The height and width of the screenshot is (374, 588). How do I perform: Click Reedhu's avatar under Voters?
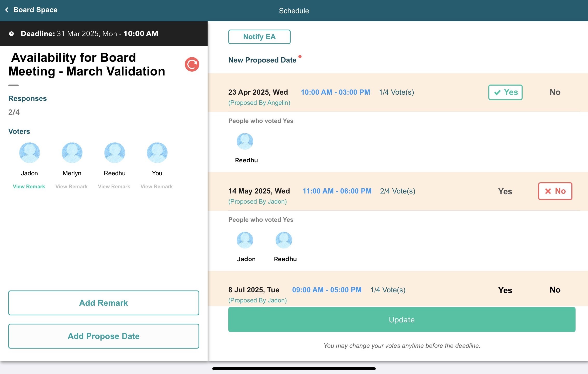click(114, 153)
